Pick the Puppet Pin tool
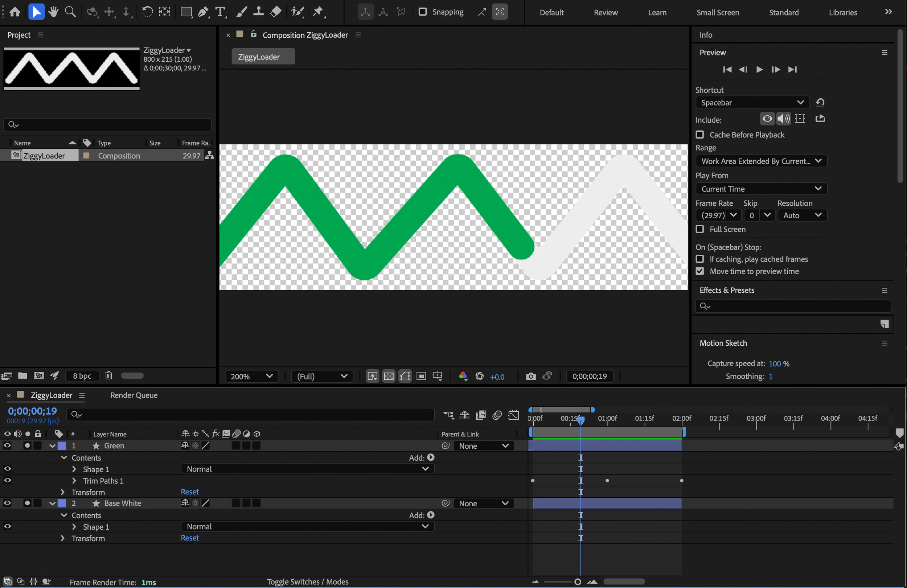This screenshot has height=588, width=907. pyautogui.click(x=318, y=12)
